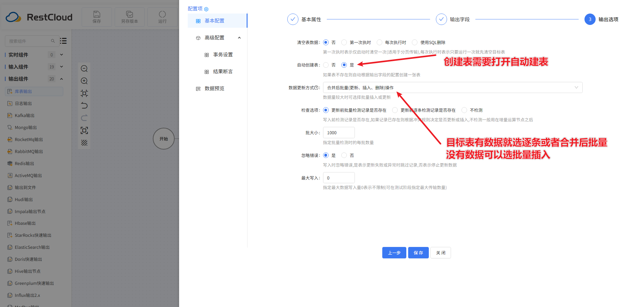Click the fit-to-screen icon on canvas toolbar
This screenshot has height=307, width=644.
point(84,93)
